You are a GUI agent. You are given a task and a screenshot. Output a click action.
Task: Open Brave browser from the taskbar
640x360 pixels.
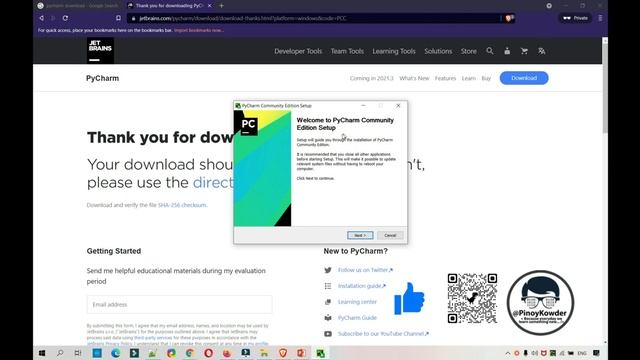(283, 353)
